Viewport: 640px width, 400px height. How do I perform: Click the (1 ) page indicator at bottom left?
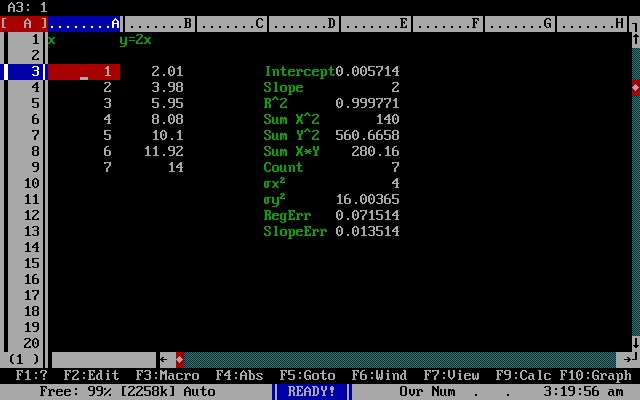24,360
